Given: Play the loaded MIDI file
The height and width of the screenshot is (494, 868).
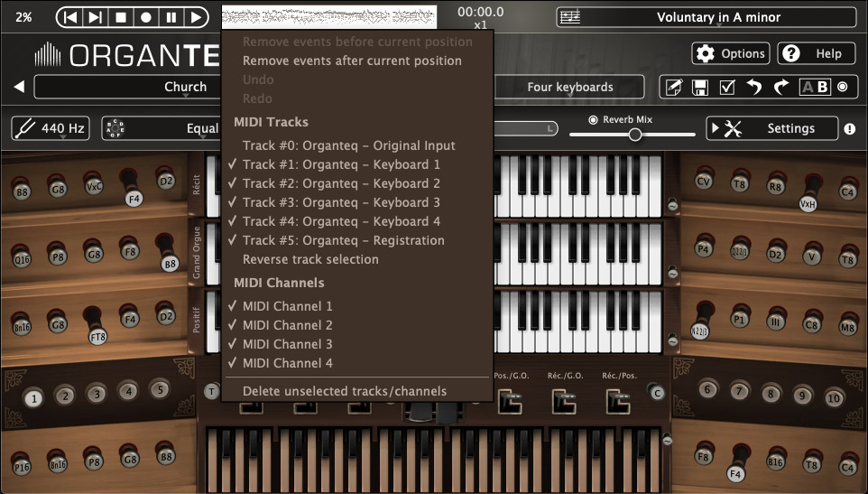Looking at the screenshot, I should [196, 17].
